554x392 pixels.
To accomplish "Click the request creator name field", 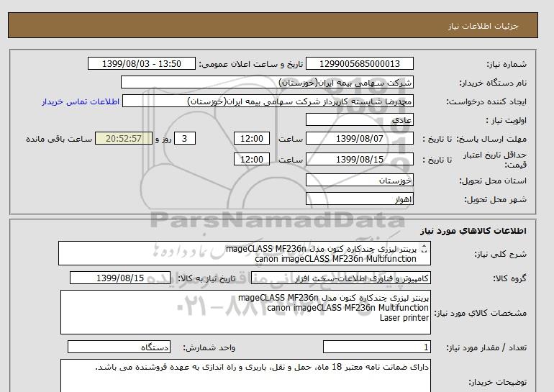I will click(x=268, y=101).
